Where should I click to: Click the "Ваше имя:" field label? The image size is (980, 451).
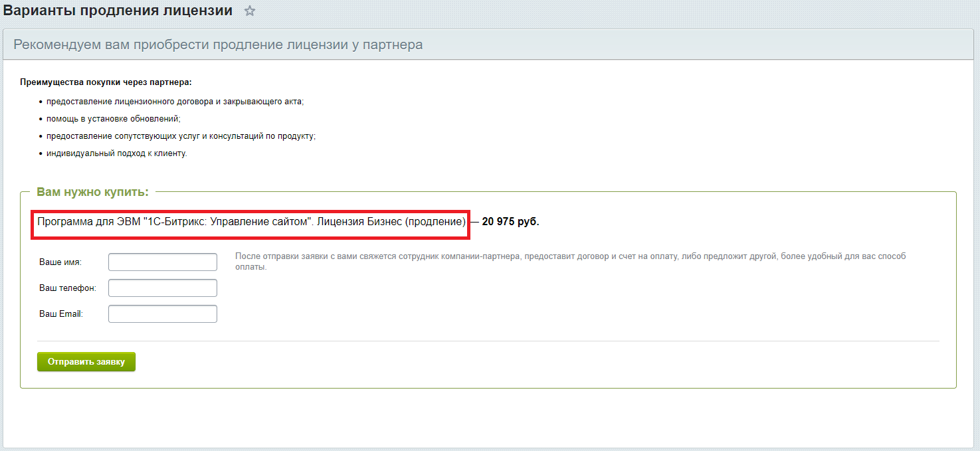coord(60,262)
